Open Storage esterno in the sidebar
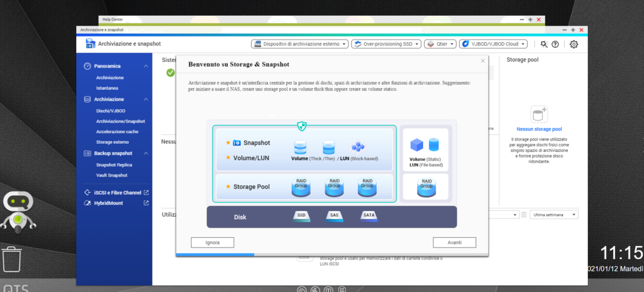The height and width of the screenshot is (292, 644). [x=112, y=143]
